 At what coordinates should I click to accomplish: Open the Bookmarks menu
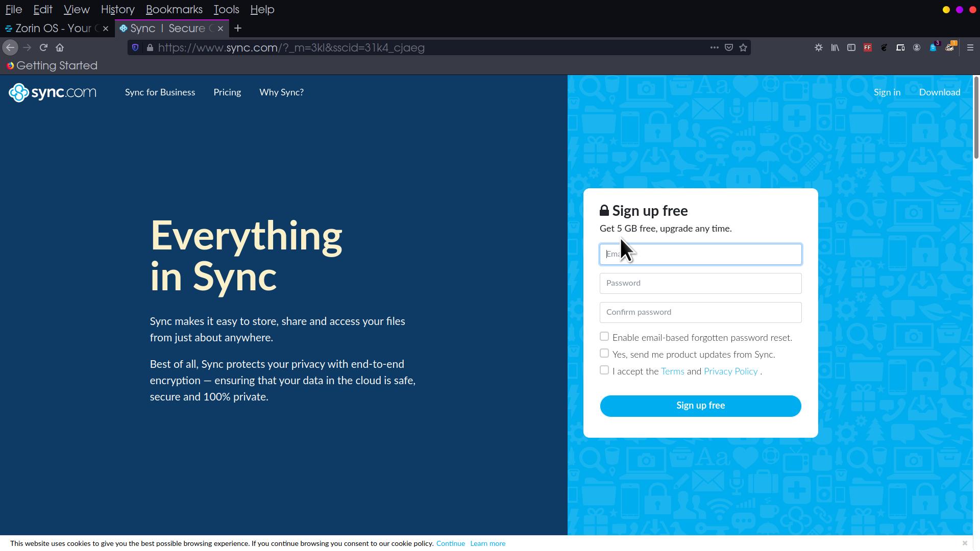[x=174, y=10]
